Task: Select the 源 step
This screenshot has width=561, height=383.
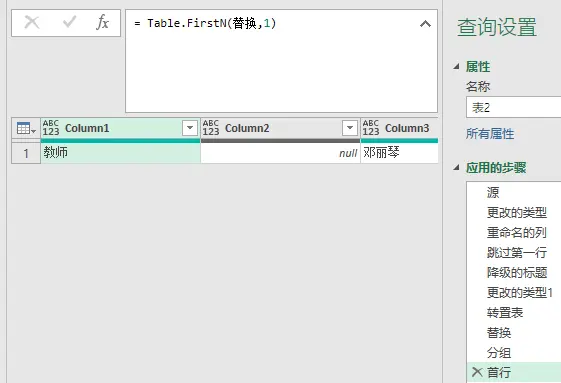Action: click(514, 193)
